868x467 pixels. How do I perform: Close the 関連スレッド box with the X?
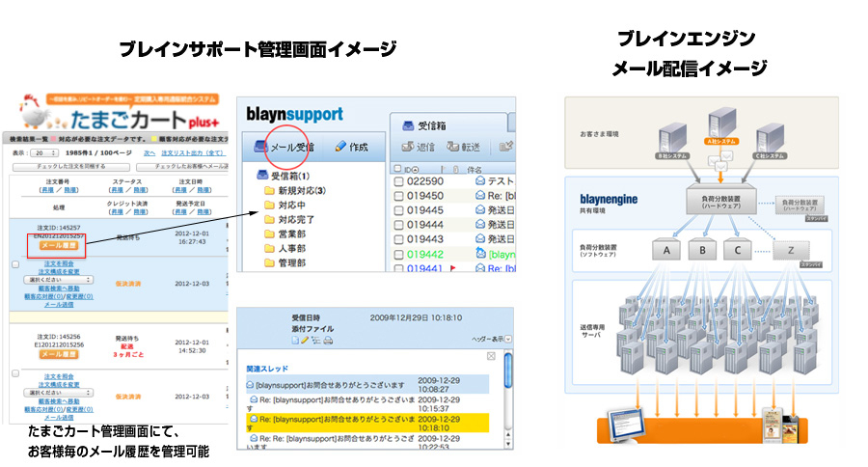pos(491,356)
